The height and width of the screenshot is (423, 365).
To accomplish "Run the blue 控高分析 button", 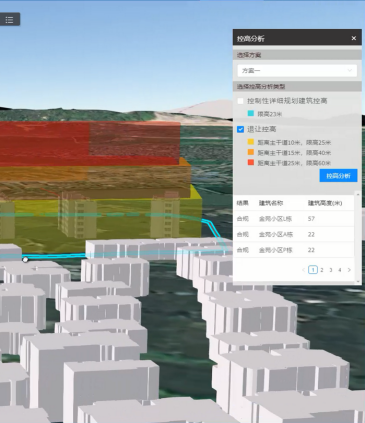I will point(338,175).
